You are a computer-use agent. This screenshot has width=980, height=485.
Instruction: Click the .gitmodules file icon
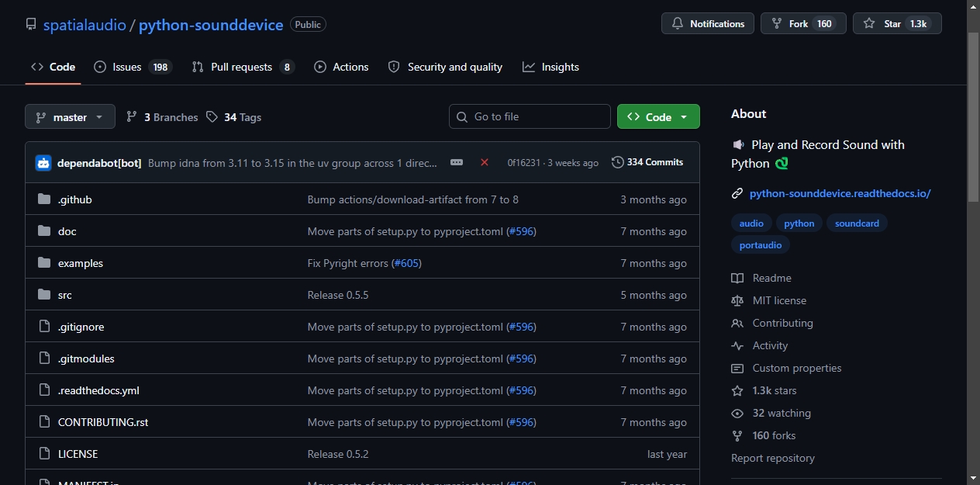44,359
